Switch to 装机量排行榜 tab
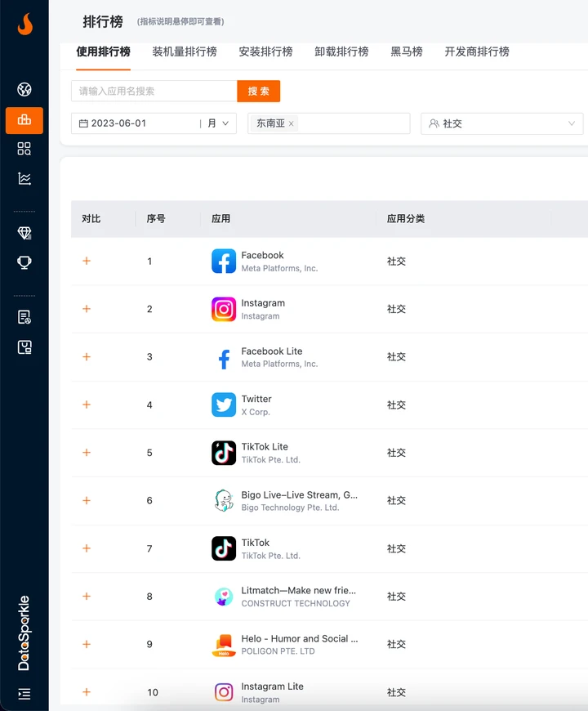 click(x=185, y=51)
